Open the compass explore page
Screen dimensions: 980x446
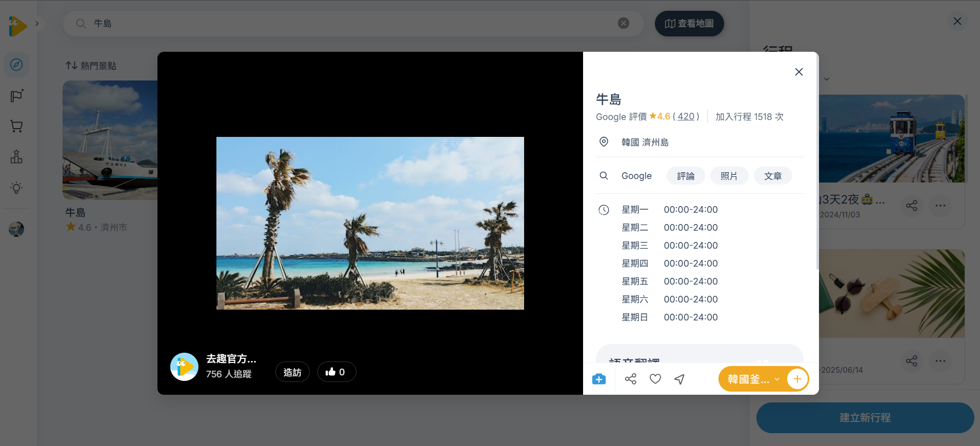(16, 65)
